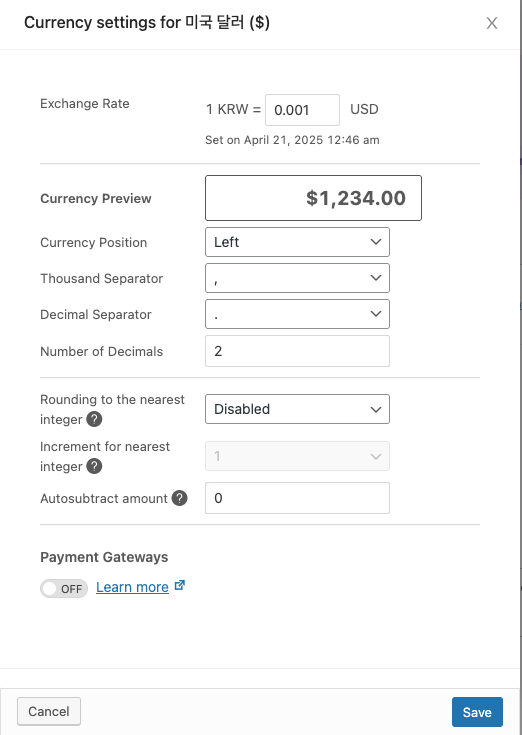Click the Currency Preview box showing $1,234.00
This screenshot has width=522, height=735.
coord(313,198)
